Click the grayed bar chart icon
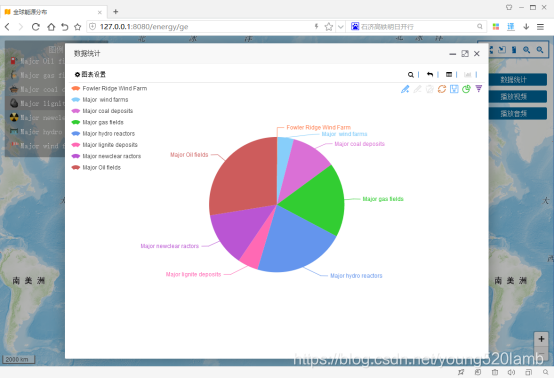This screenshot has height=378, width=554. click(x=467, y=75)
